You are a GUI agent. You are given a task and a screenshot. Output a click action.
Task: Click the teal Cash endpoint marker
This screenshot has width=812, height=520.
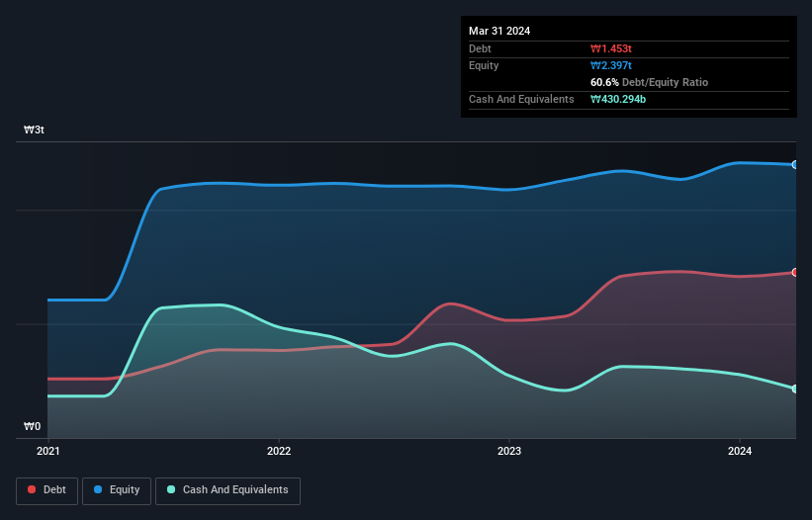pyautogui.click(x=795, y=389)
